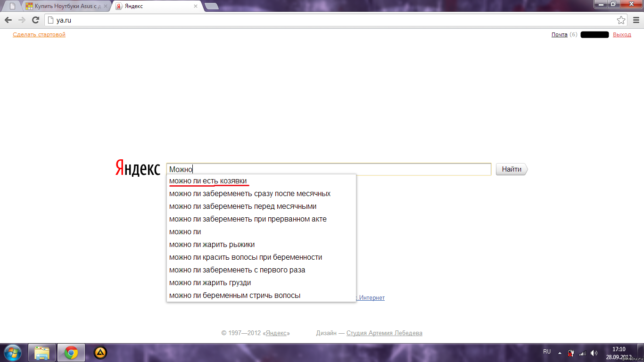
Task: Click the Chrome icon on the taskbar
Action: point(71,353)
